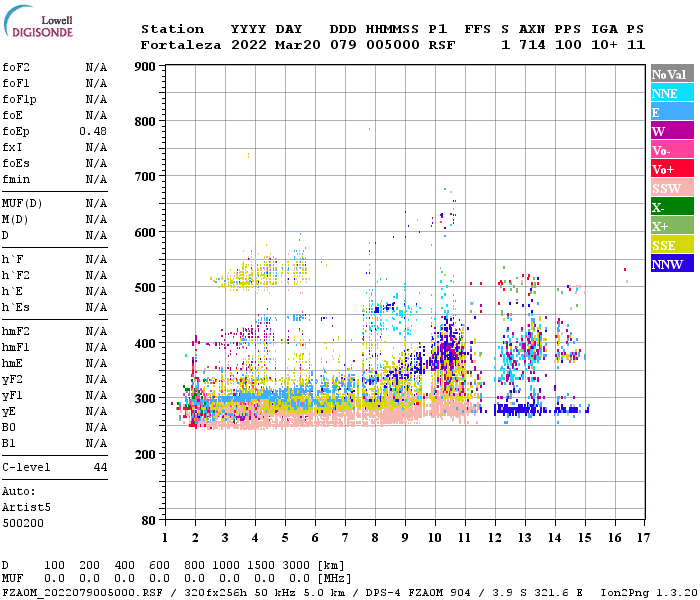This screenshot has width=700, height=600.
Task: Click the h`Es parameter label
Action: click(16, 308)
